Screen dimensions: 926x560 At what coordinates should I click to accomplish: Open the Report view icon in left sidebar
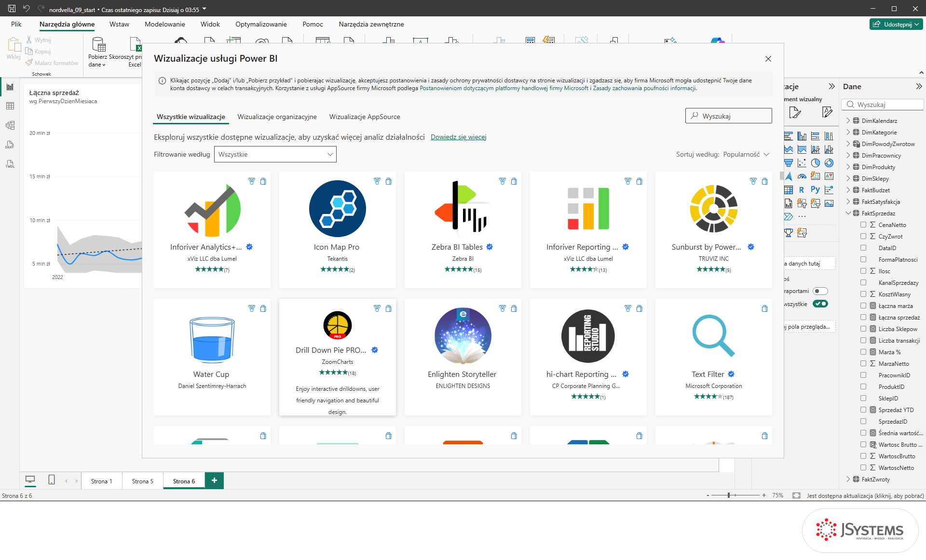[10, 87]
